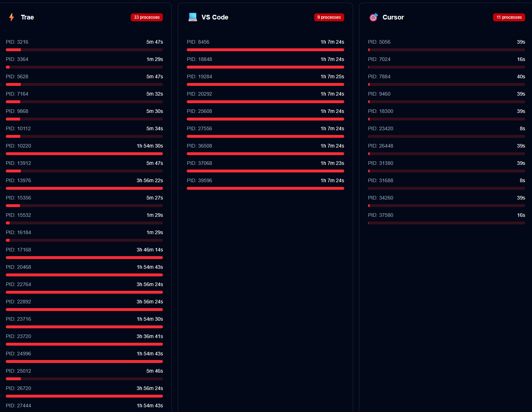532x412 pixels.
Task: Select text PID: 20292
Action: point(199,94)
